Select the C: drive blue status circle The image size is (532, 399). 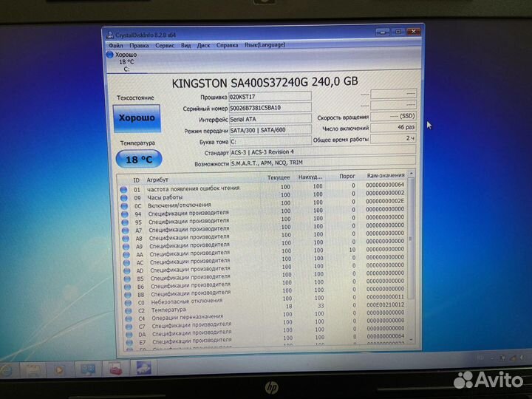109,54
